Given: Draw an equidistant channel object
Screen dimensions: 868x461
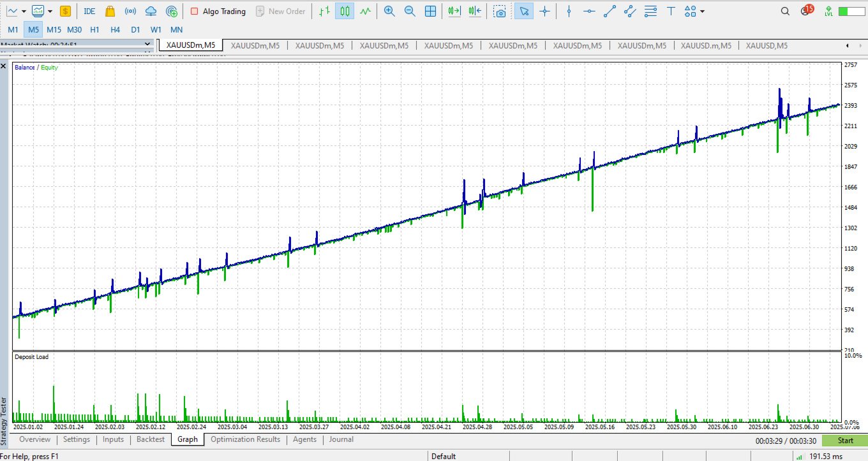Looking at the screenshot, I should pyautogui.click(x=630, y=11).
